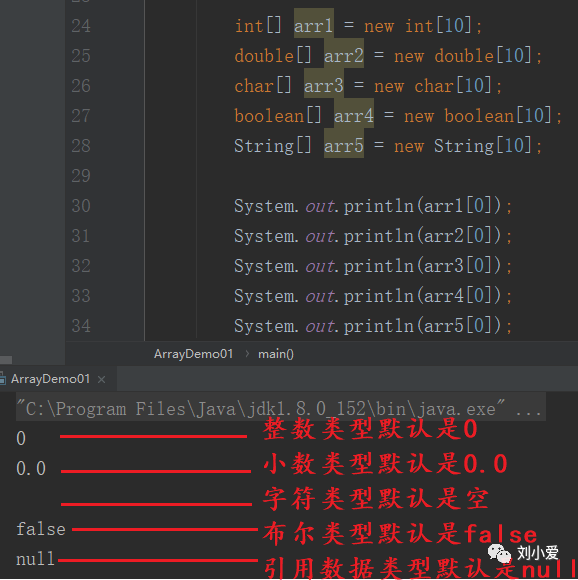Image resolution: width=578 pixels, height=580 pixels.
Task: Click the highlighted arr2 variable
Action: coord(344,56)
